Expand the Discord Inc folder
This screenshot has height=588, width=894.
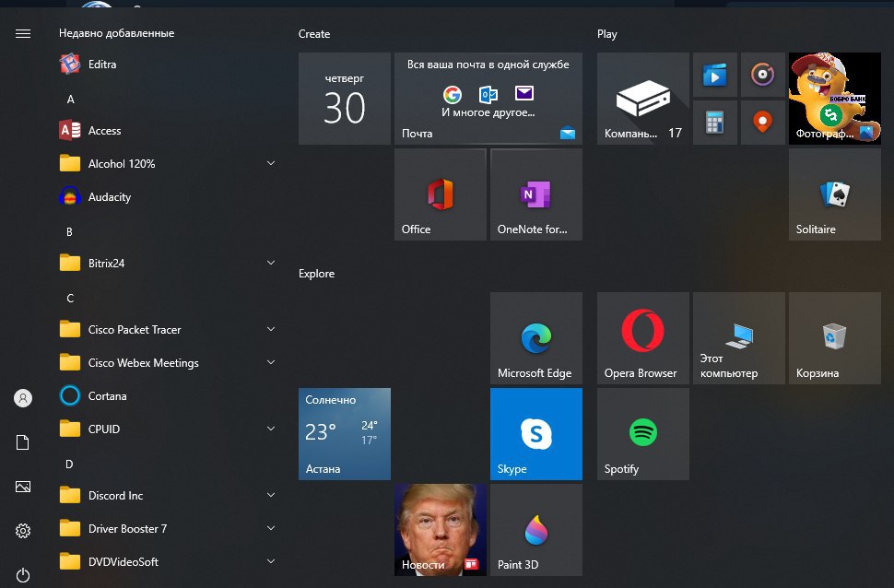click(x=168, y=496)
